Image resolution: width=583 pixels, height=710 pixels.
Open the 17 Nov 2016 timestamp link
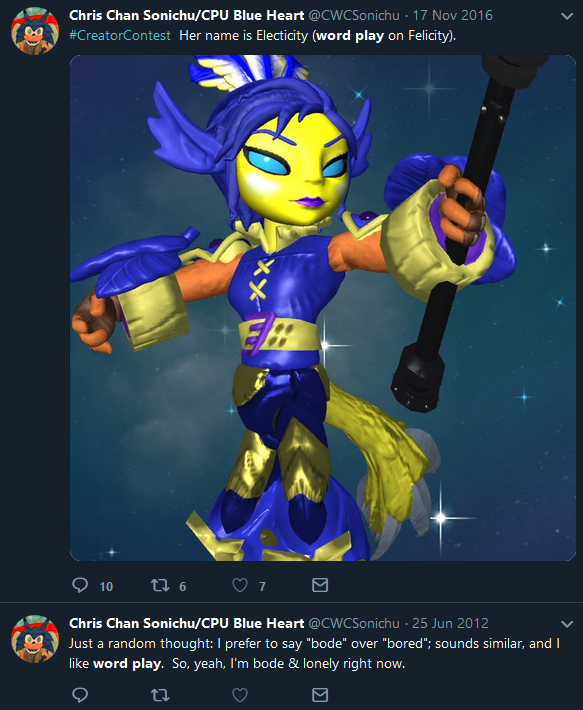click(x=452, y=15)
